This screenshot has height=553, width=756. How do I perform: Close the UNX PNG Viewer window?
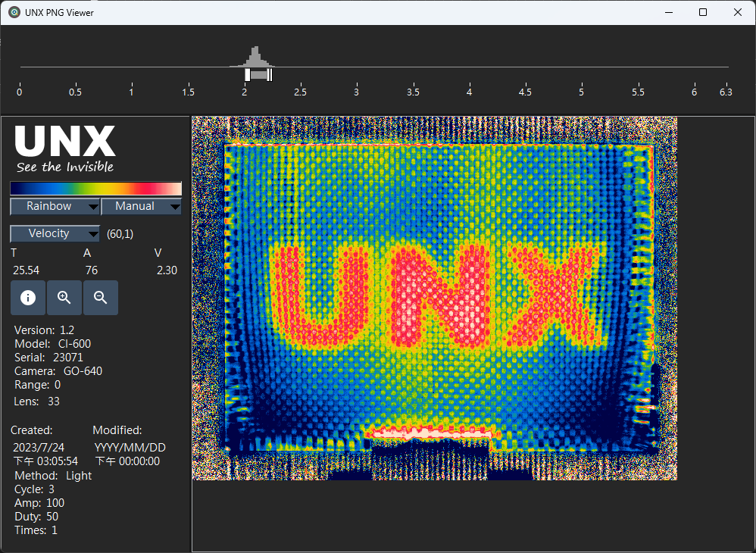(x=738, y=13)
